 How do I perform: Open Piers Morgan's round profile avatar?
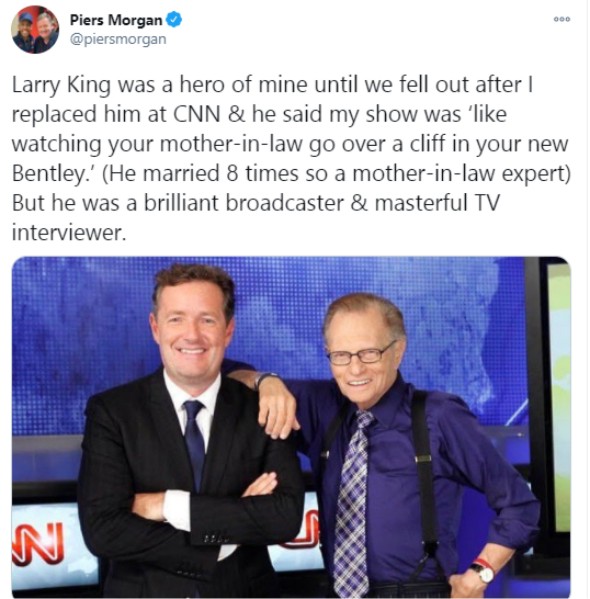tap(35, 29)
